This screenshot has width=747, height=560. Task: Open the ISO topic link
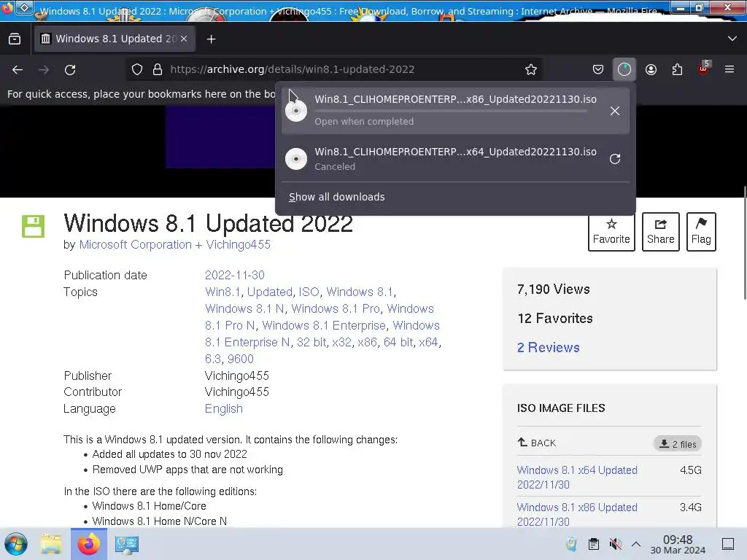309,292
